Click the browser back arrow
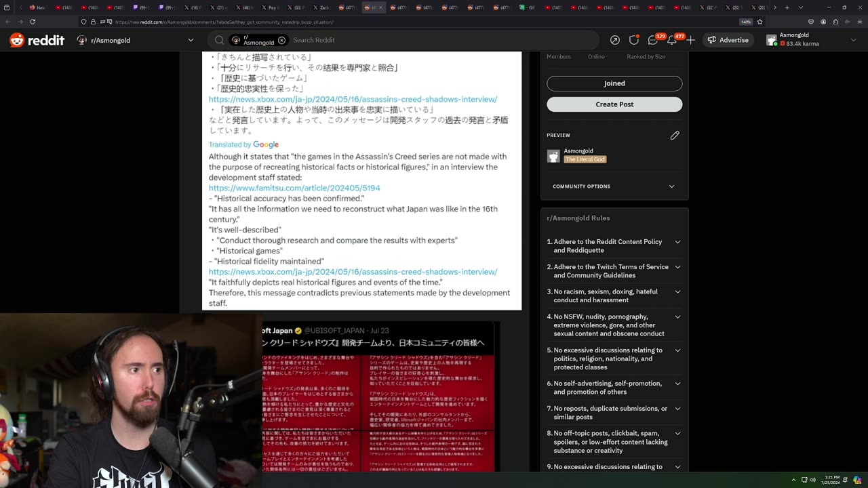 [7, 22]
